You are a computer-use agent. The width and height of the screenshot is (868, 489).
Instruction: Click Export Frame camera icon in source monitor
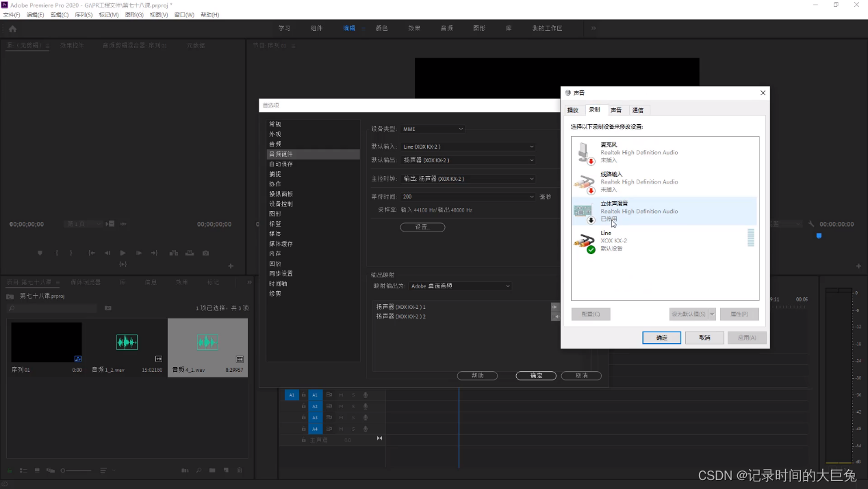(205, 253)
